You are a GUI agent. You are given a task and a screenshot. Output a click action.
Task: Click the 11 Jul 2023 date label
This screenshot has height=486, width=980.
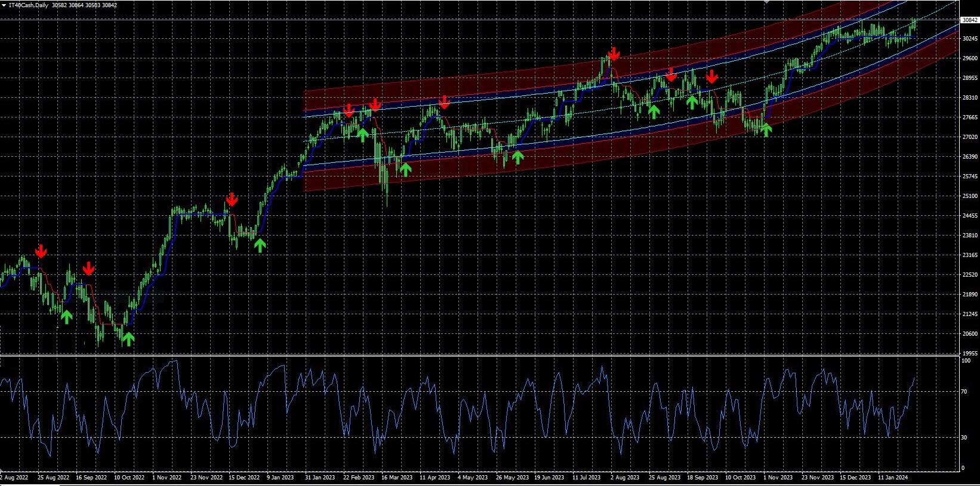pos(586,478)
